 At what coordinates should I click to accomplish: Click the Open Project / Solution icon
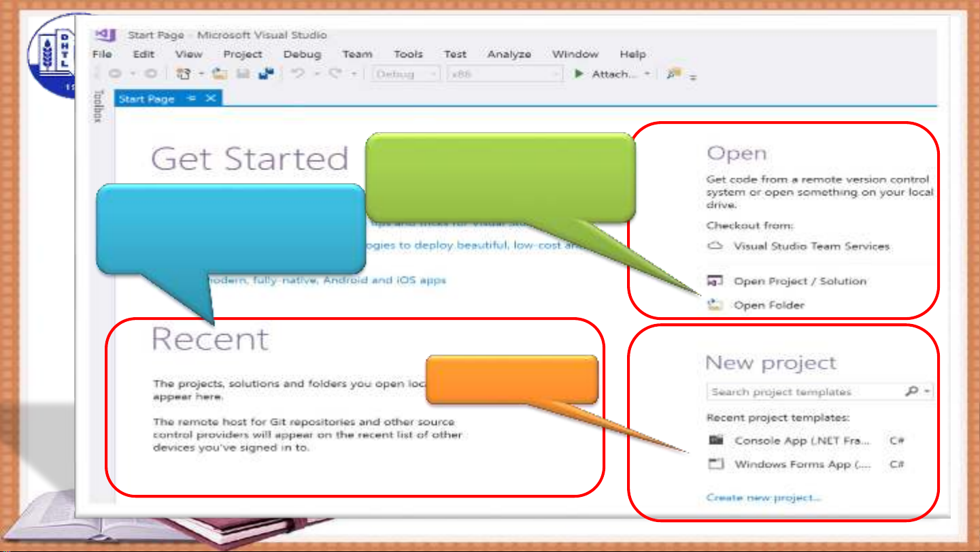coord(715,280)
